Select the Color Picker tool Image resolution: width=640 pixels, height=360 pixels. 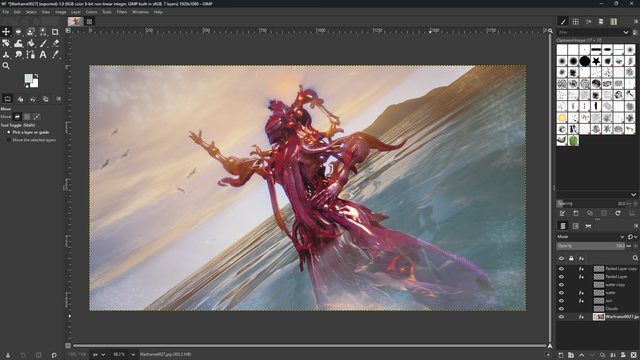coord(55,54)
